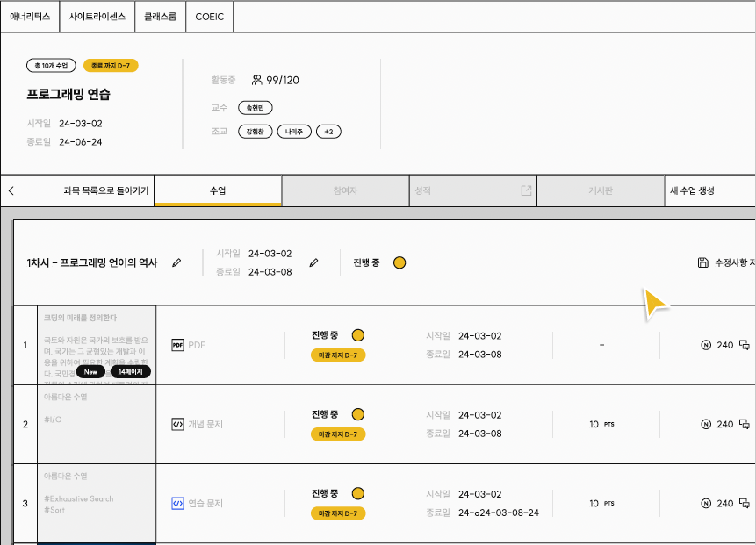Toggle 연습 문제 row status circle
This screenshot has height=545, width=756.
[x=357, y=493]
